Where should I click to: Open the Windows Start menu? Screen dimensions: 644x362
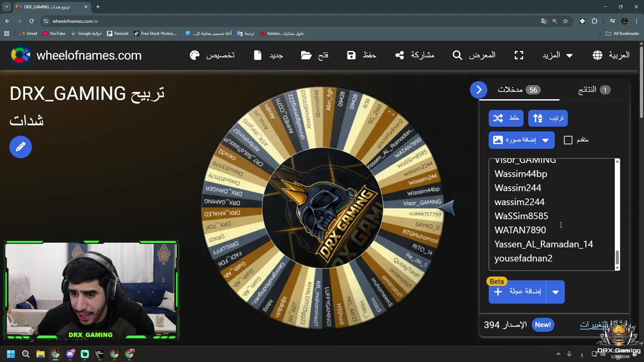click(11, 354)
